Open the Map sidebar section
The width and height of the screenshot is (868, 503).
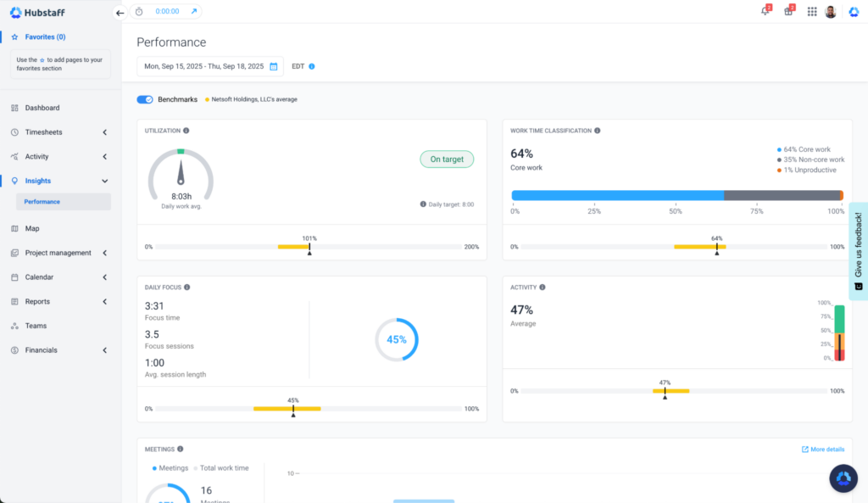coord(34,228)
